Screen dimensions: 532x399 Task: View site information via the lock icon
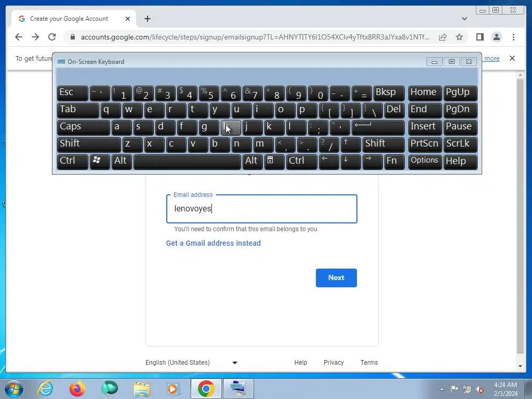tap(72, 37)
